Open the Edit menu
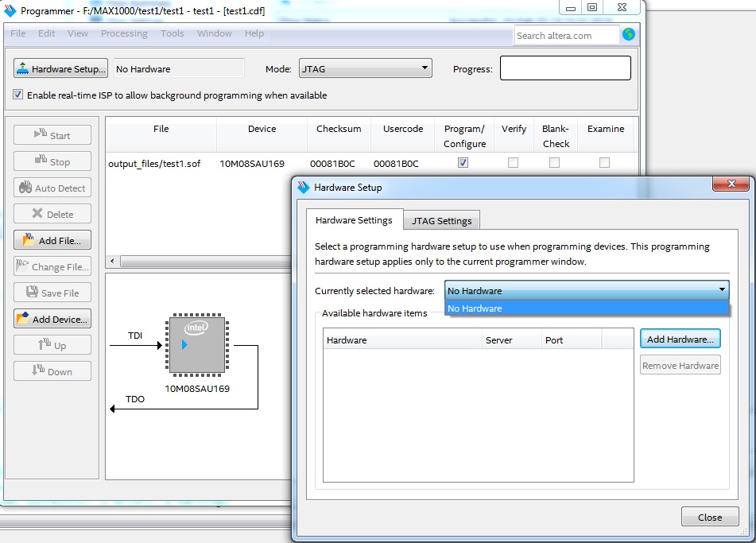The image size is (756, 543). [46, 33]
